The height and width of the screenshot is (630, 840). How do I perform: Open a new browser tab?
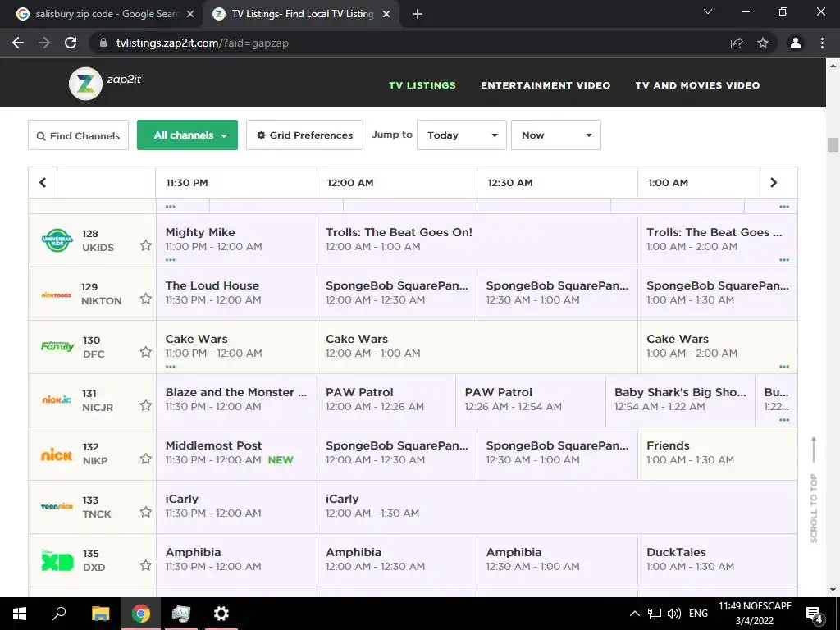(x=418, y=15)
